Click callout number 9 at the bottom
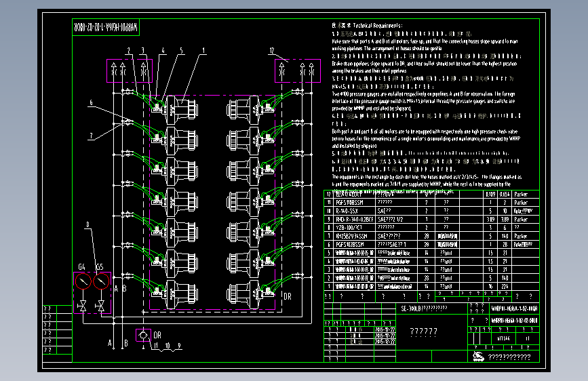 pos(179,345)
